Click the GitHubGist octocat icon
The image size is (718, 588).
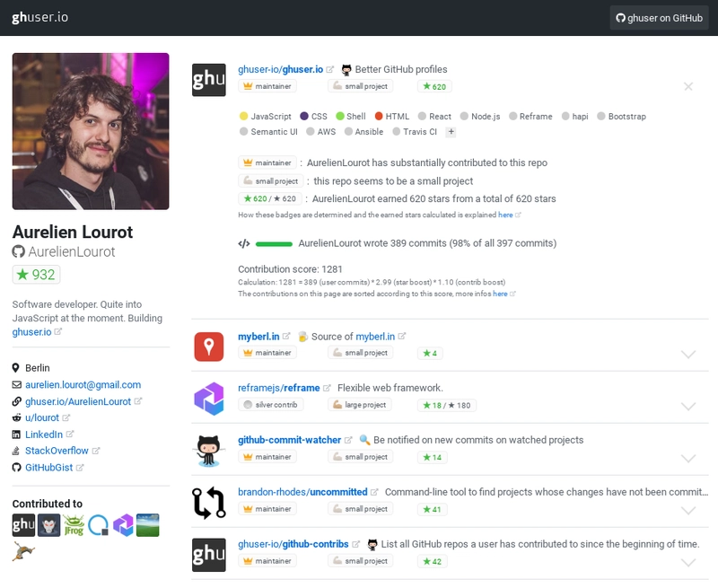coord(15,467)
